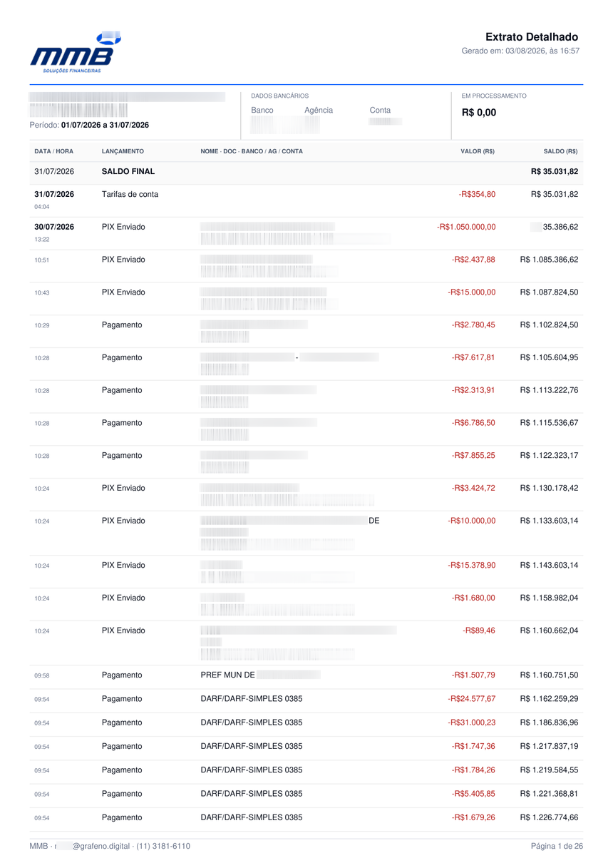Select the Extrato Detalhado title
Viewport: 613px width, 868px height.
pos(532,36)
